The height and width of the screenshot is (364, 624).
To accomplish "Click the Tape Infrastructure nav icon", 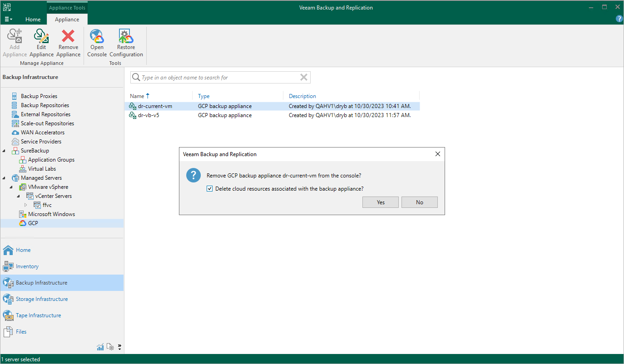I will 8,315.
